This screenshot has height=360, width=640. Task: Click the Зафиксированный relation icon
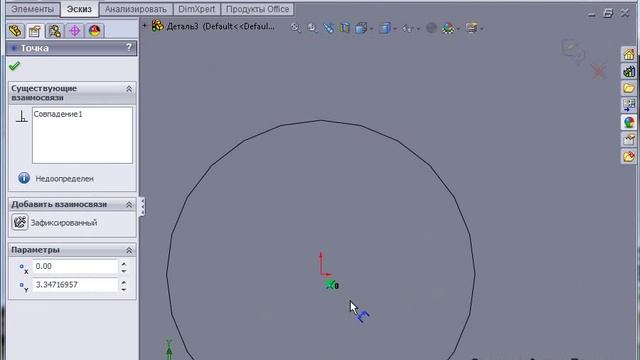pos(19,222)
